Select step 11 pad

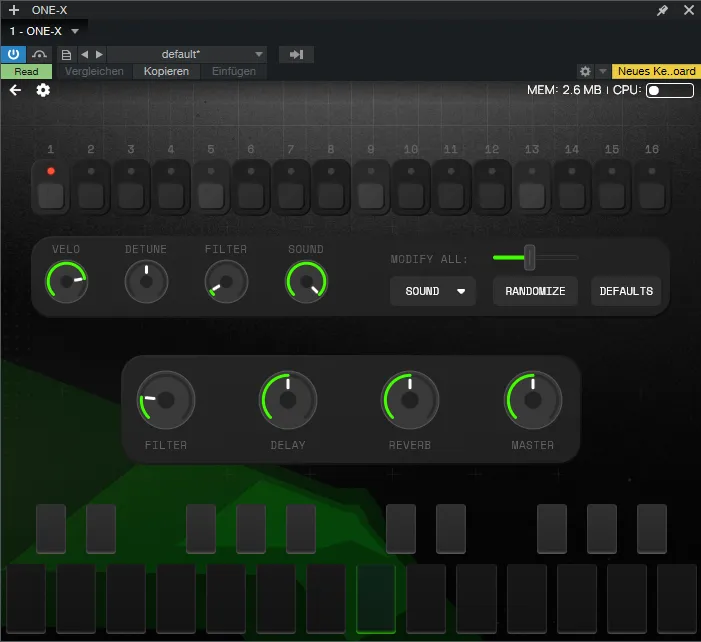(451, 187)
